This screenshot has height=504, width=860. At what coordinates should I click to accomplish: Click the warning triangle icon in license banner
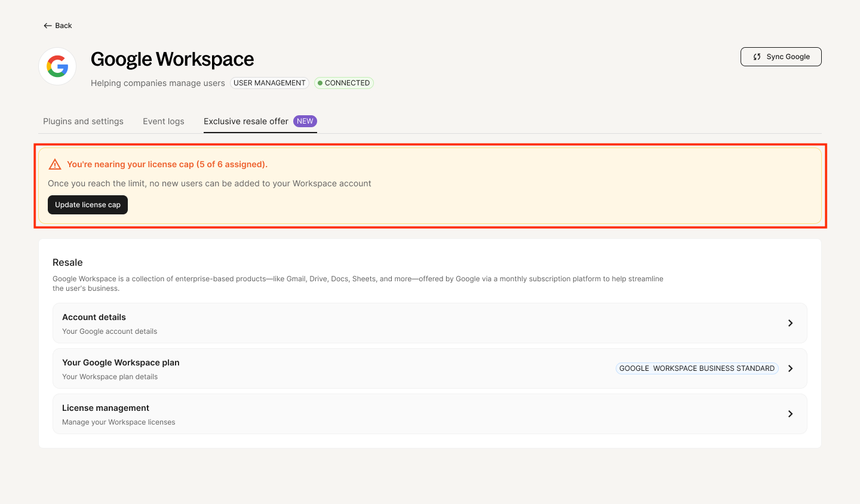(x=55, y=164)
